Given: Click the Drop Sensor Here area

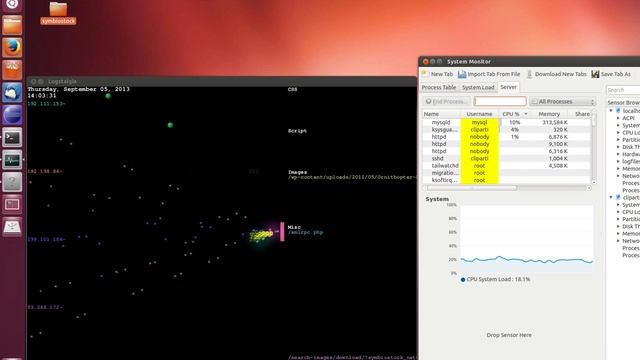Looking at the screenshot, I should click(509, 335).
